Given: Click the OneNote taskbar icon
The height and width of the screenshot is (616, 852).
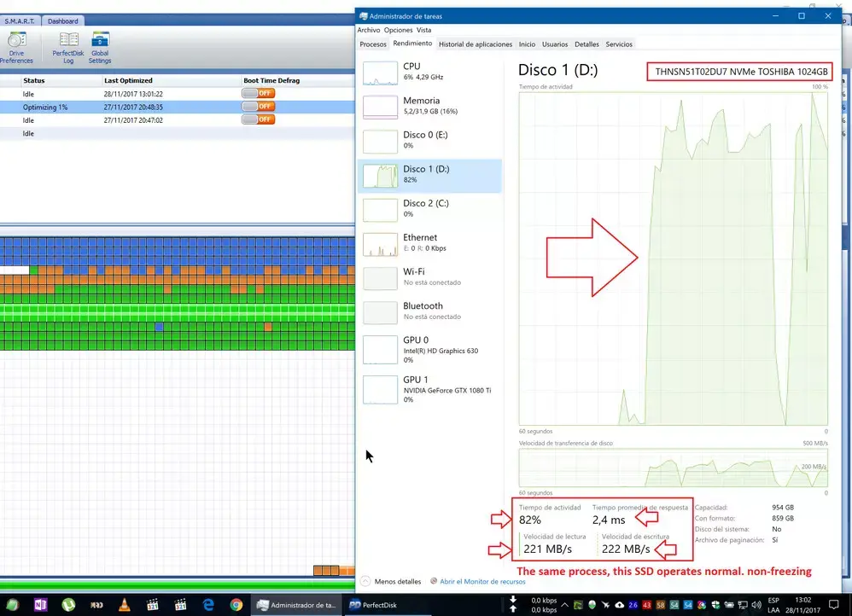Looking at the screenshot, I should pos(41,605).
